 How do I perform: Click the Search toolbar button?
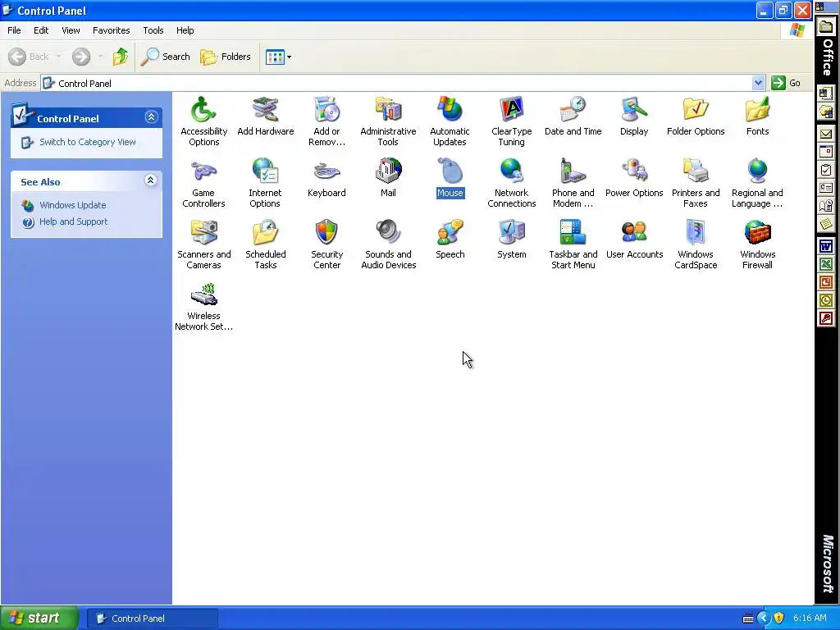[165, 57]
